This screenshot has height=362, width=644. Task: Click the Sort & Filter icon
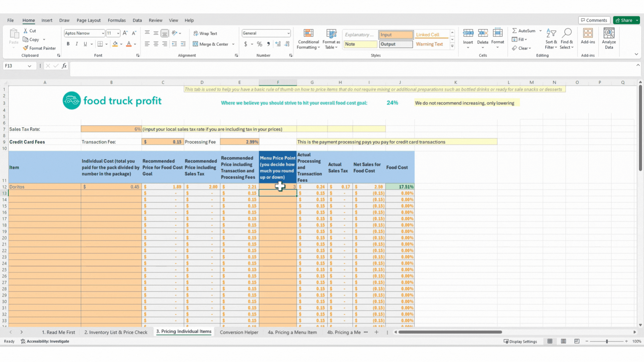[551, 34]
